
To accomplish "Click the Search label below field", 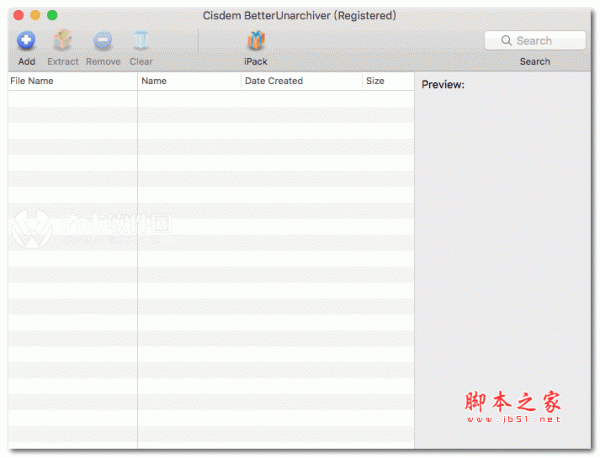I will click(x=535, y=62).
